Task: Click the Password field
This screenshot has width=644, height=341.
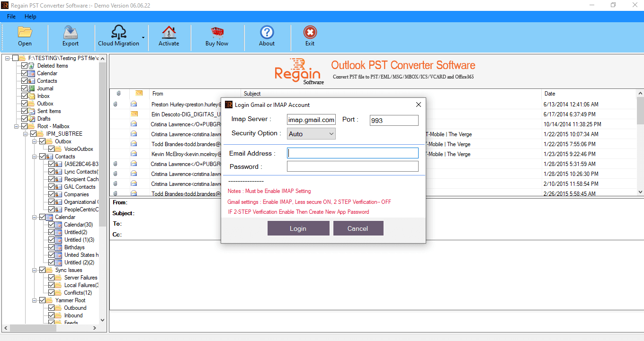Action: tap(353, 166)
